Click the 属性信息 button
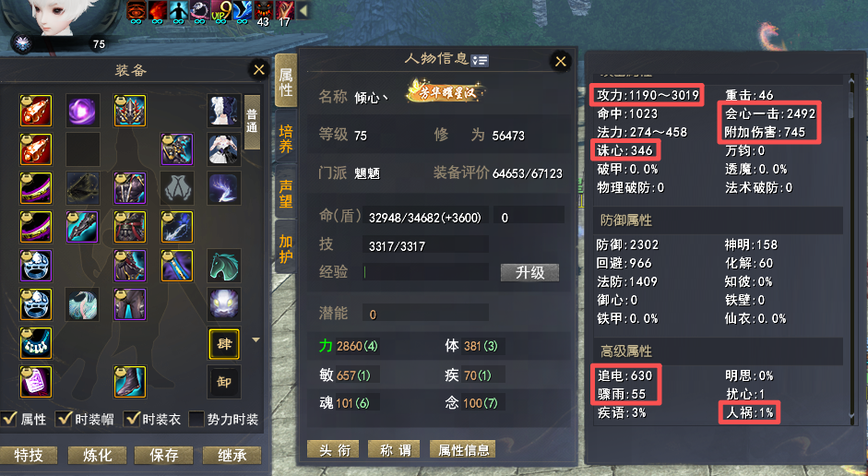 [463, 450]
